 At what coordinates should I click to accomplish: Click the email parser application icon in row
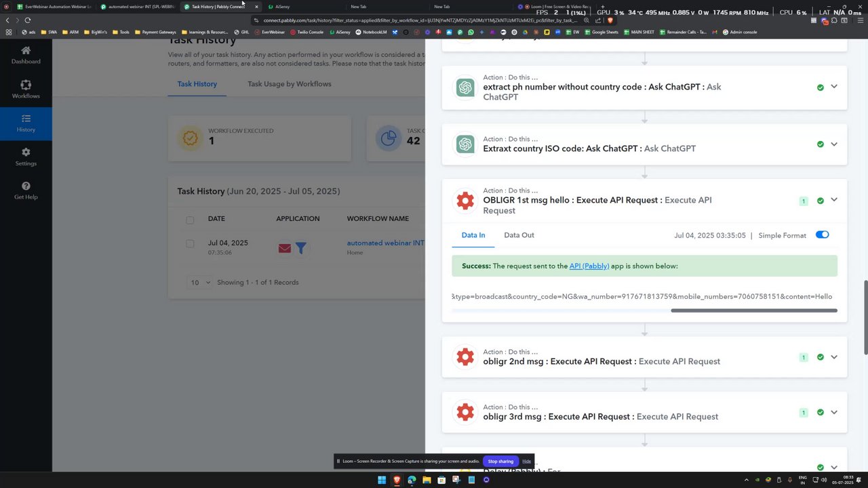[x=285, y=248]
